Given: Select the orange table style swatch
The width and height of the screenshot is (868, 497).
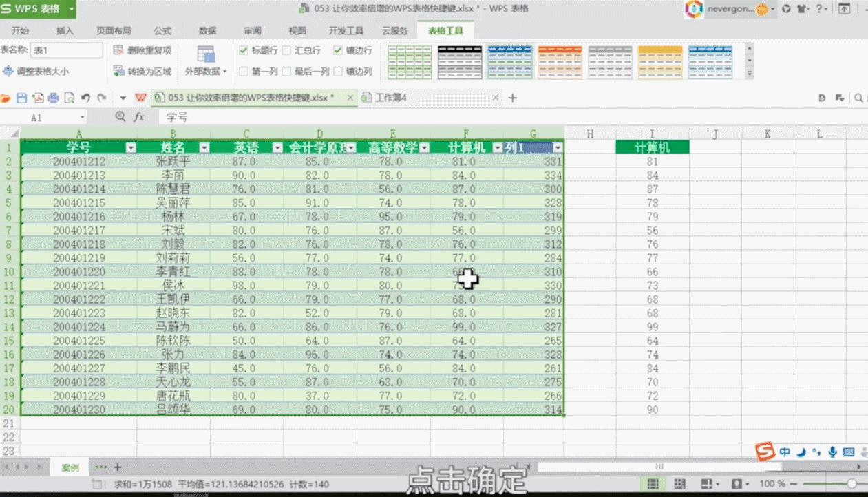Looking at the screenshot, I should pos(560,61).
